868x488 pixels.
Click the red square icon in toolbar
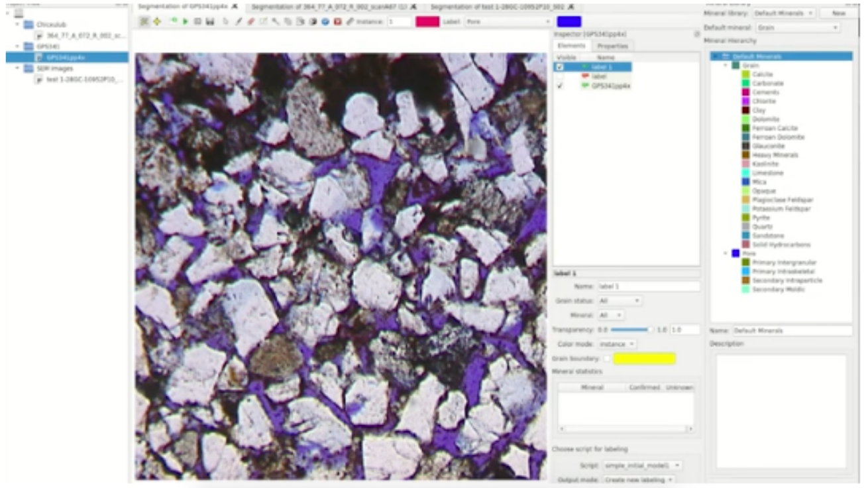coord(337,22)
